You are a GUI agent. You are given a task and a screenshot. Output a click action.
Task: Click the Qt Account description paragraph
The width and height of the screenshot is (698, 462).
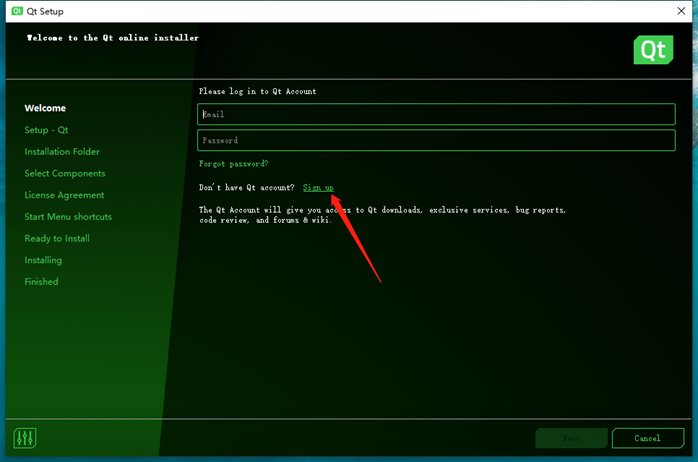(382, 215)
